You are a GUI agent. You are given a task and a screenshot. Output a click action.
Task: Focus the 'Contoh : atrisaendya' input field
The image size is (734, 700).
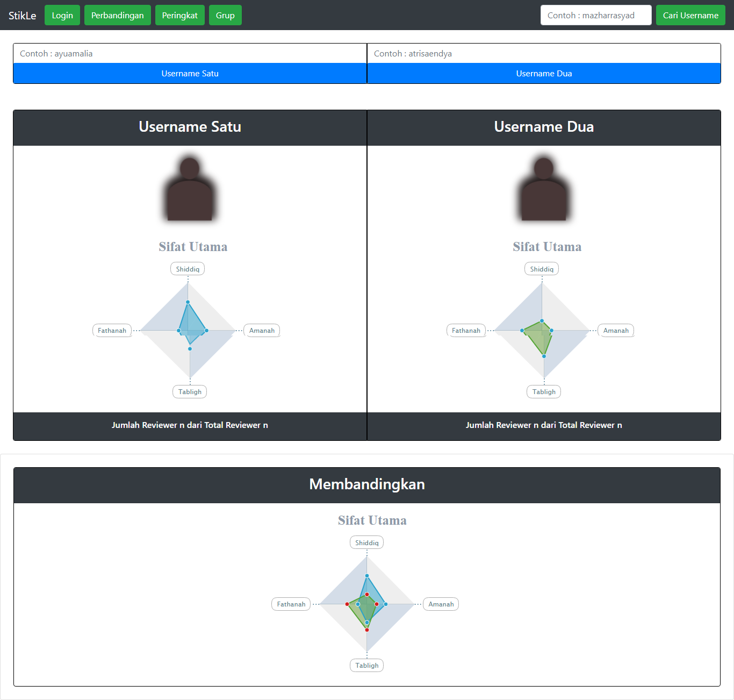(x=544, y=53)
